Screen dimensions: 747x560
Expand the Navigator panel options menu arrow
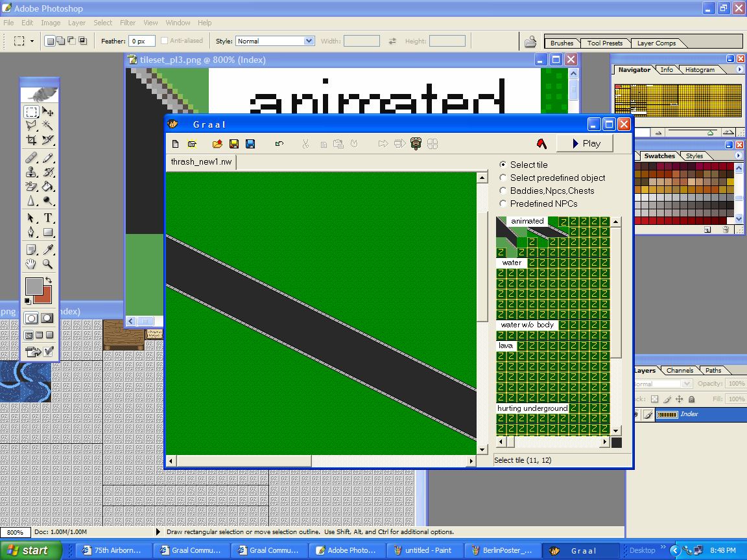(x=739, y=69)
